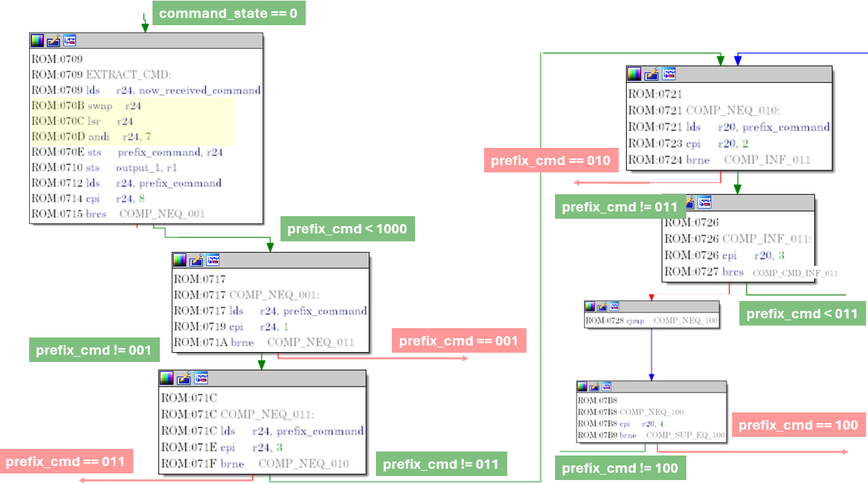The image size is (868, 484).
Task: Click the pencil icon on COMP_NEQ_001 block
Action: point(196,261)
